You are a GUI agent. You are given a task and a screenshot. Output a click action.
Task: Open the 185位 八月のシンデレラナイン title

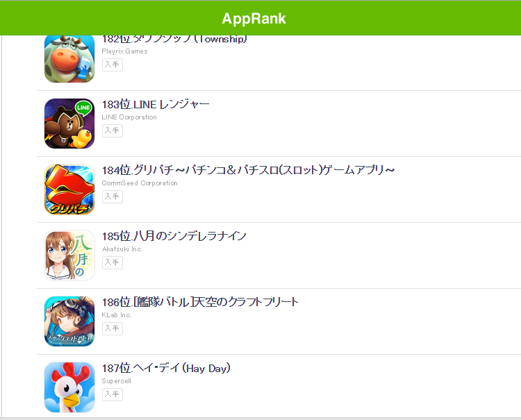(x=174, y=237)
